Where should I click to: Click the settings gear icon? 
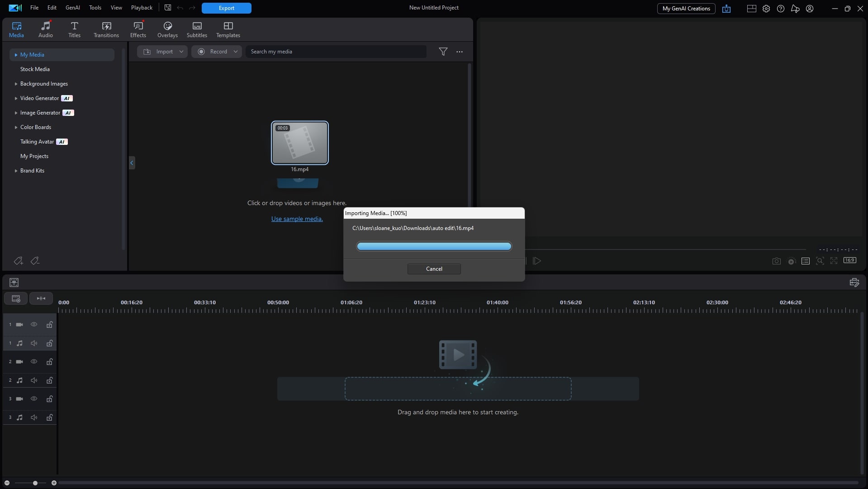[766, 8]
